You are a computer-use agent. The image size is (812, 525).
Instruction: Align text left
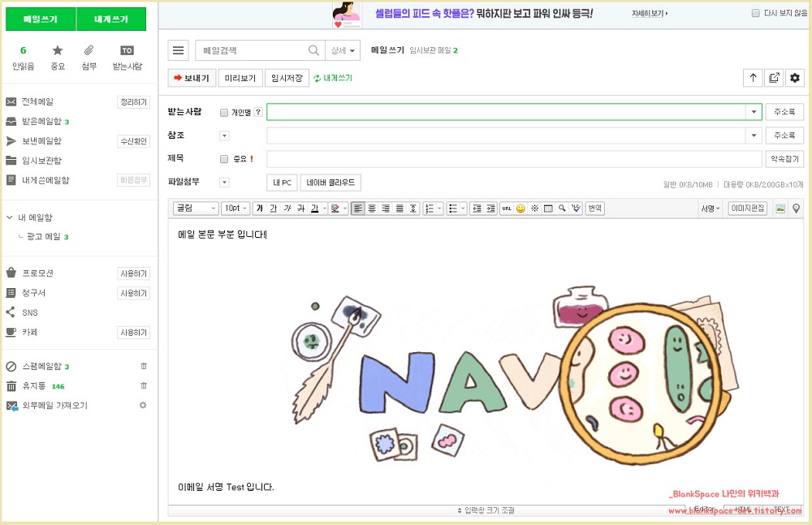pyautogui.click(x=358, y=209)
